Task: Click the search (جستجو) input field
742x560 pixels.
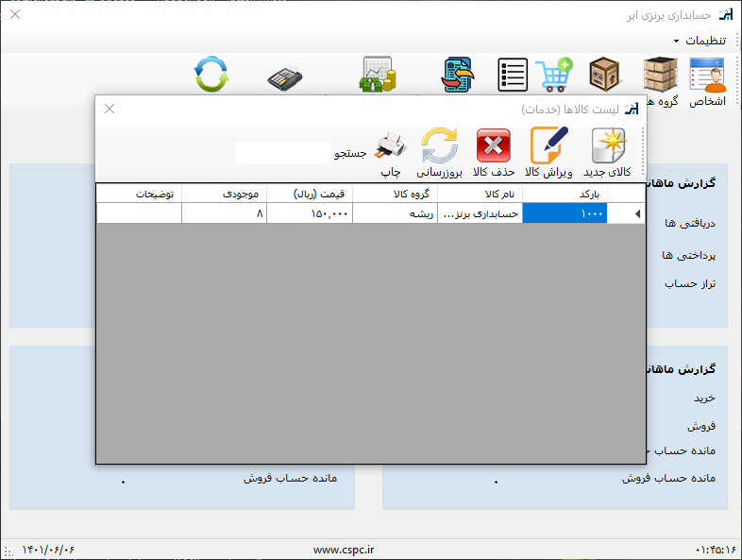Action: point(283,152)
